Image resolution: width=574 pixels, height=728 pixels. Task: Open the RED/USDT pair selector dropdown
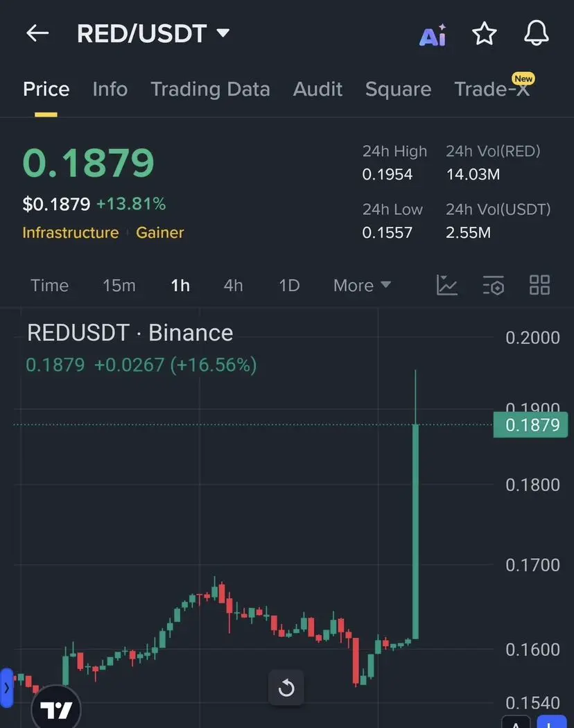click(153, 33)
